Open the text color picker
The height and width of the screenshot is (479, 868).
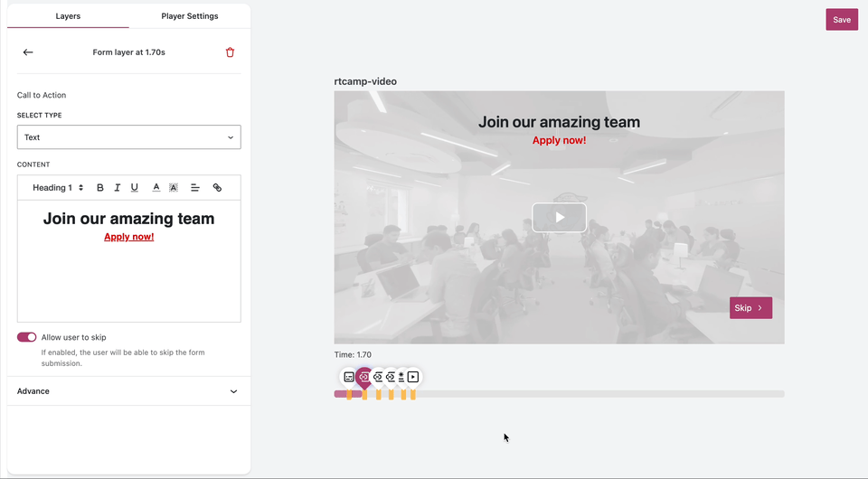click(x=156, y=188)
